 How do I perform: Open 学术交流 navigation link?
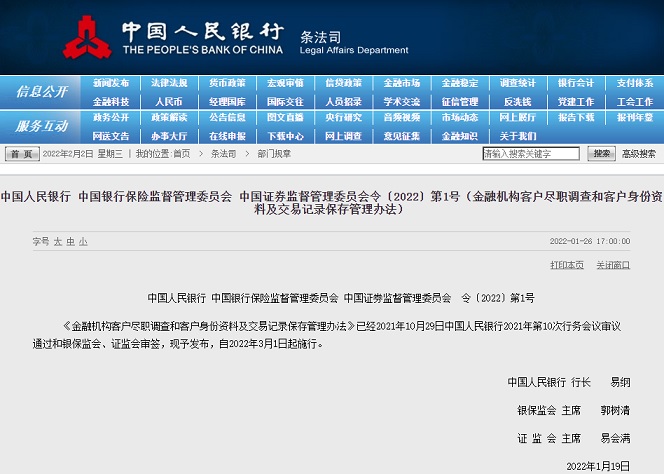coord(402,102)
